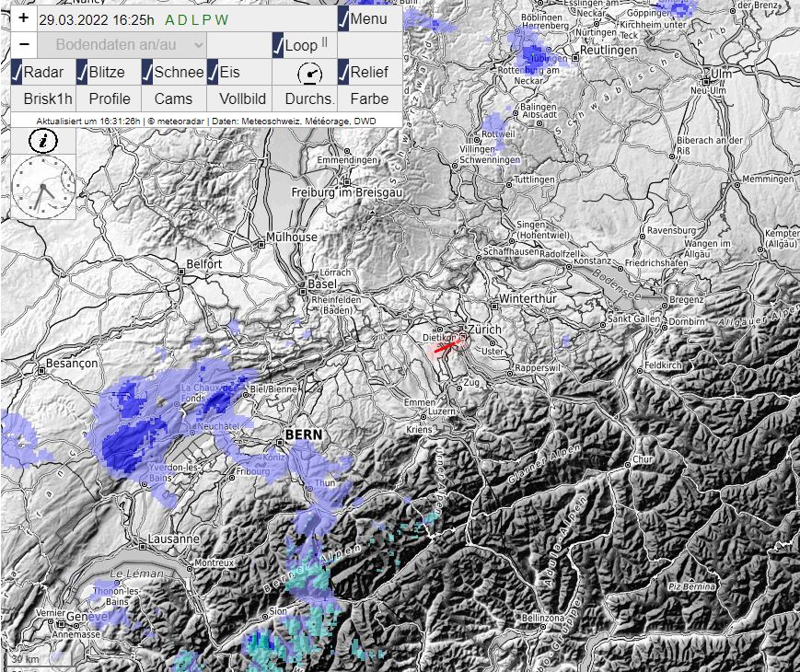Click the analog clock widget

point(43,187)
